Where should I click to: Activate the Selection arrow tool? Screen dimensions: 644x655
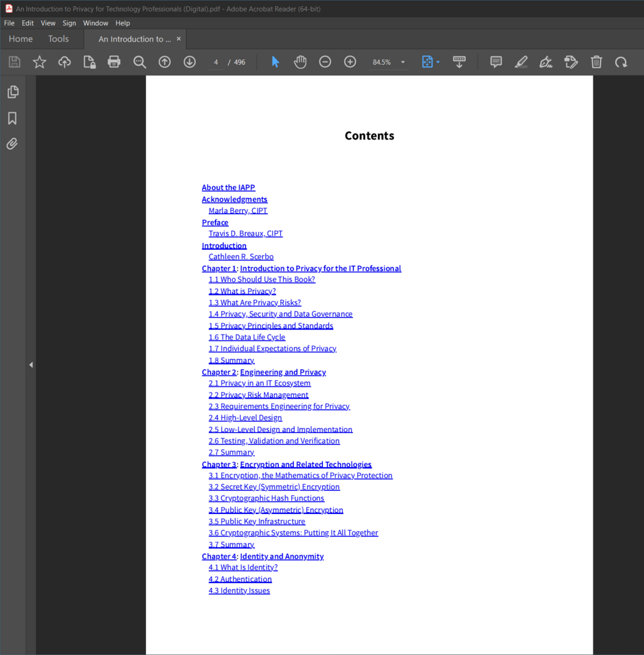pos(276,62)
